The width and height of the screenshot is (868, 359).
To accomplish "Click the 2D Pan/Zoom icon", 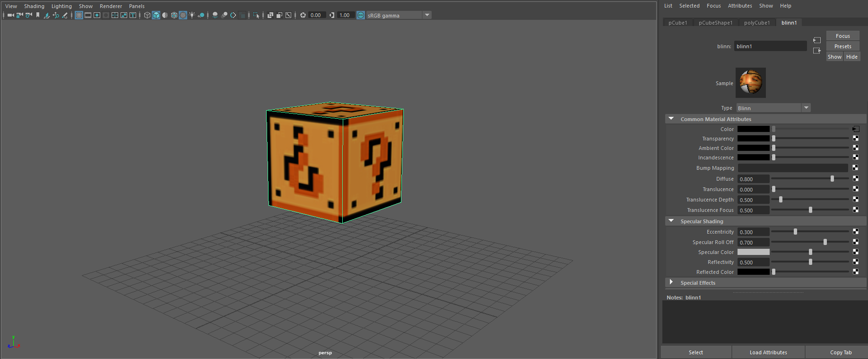I will coord(56,15).
